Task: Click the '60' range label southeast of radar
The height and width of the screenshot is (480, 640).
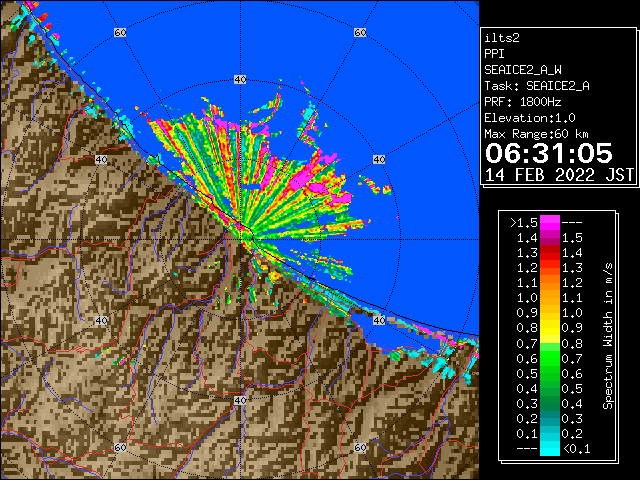Action: [360, 448]
